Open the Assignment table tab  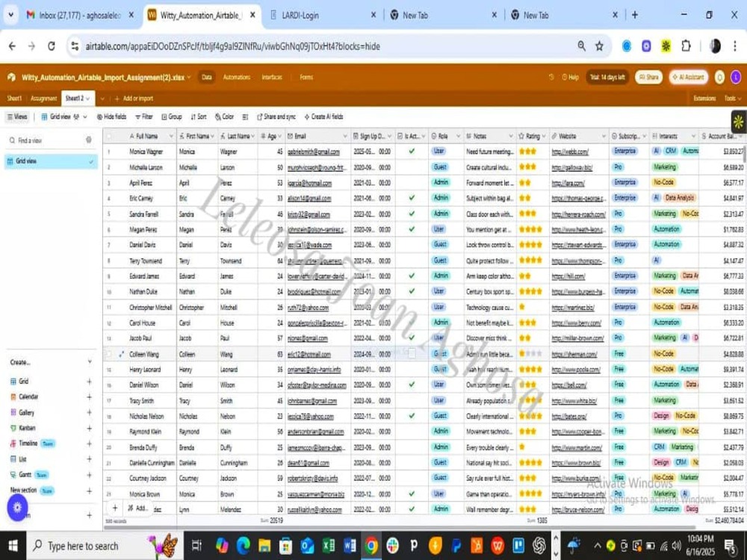(43, 99)
